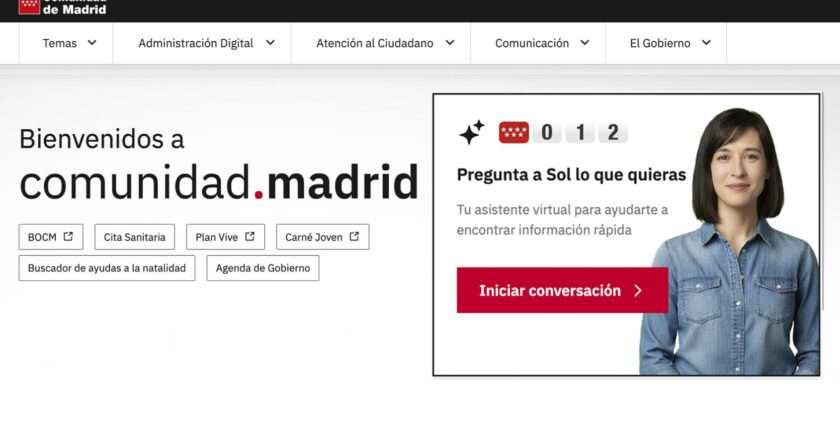
Task: Click the Bienvenidos a heading
Action: pos(102,139)
